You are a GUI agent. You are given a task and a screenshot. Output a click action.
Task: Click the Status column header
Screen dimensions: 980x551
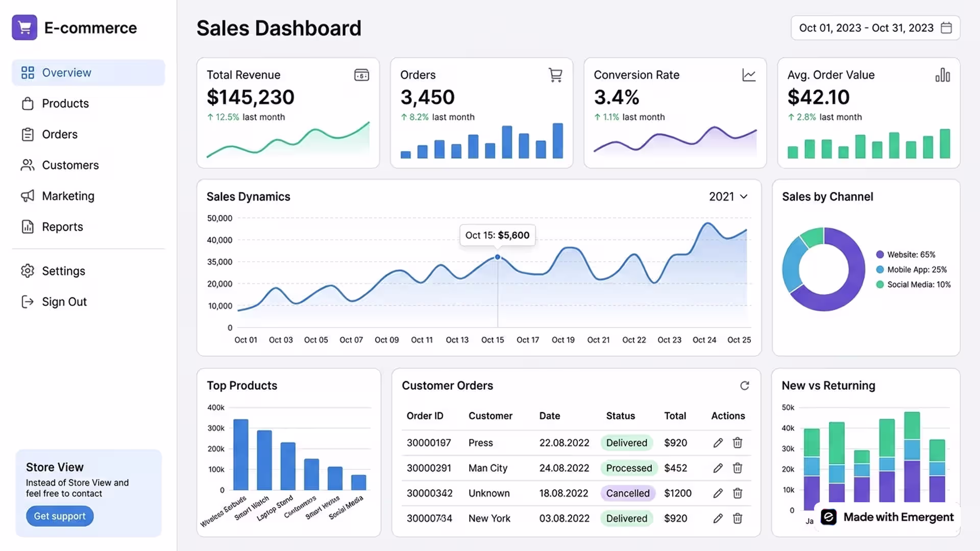(620, 416)
